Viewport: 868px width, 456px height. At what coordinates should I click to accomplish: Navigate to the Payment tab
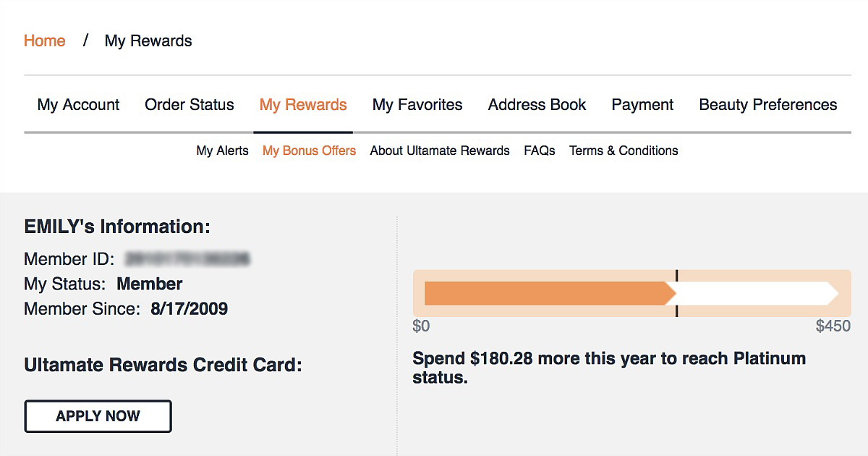[642, 105]
